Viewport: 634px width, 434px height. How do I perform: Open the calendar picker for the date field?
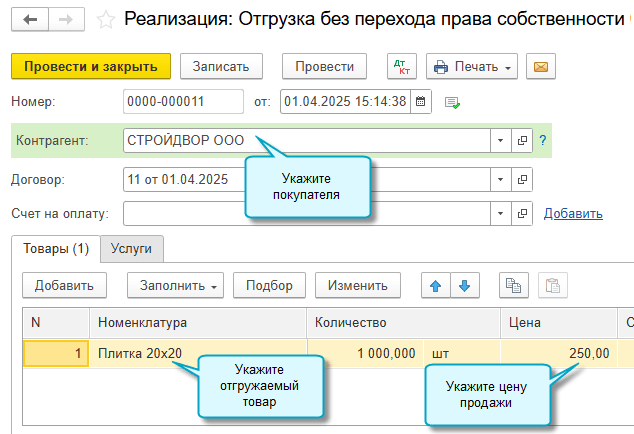tap(421, 102)
